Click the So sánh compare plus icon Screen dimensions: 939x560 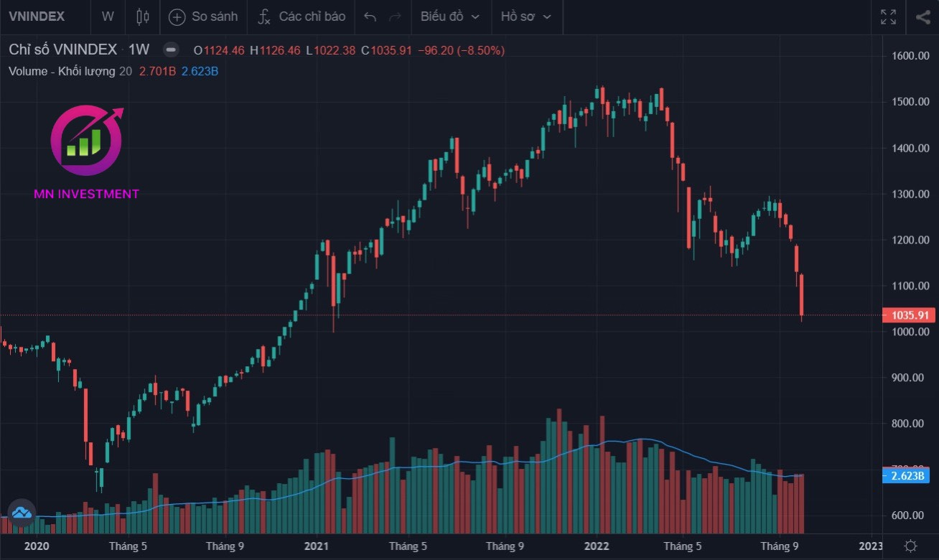pyautogui.click(x=177, y=17)
